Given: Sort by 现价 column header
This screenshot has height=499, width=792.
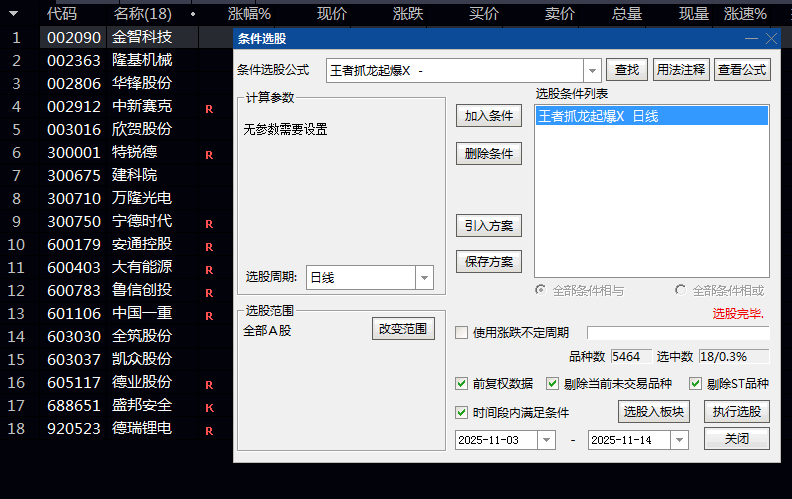Looking at the screenshot, I should (332, 14).
